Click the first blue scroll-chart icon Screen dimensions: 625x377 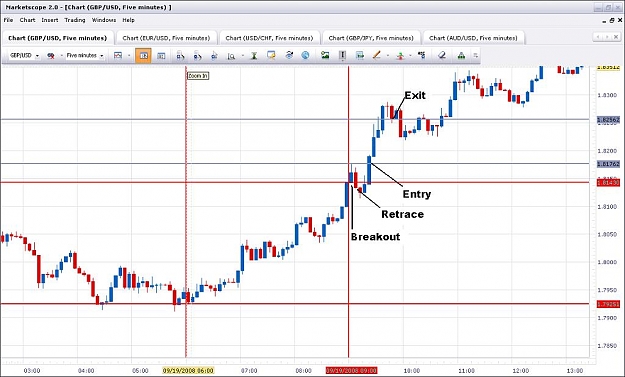pyautogui.click(x=180, y=56)
